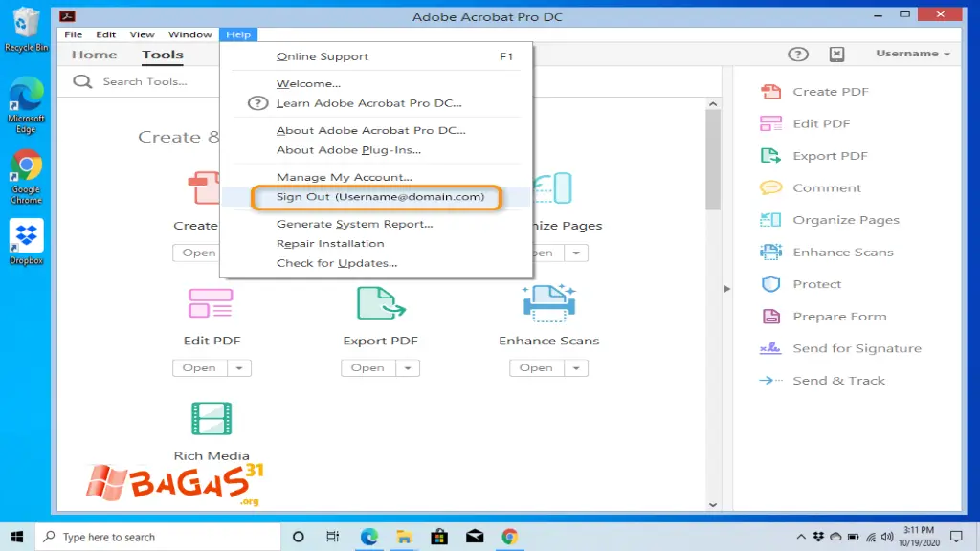980x551 pixels.
Task: Select Generate System Report...
Action: [x=375, y=224]
